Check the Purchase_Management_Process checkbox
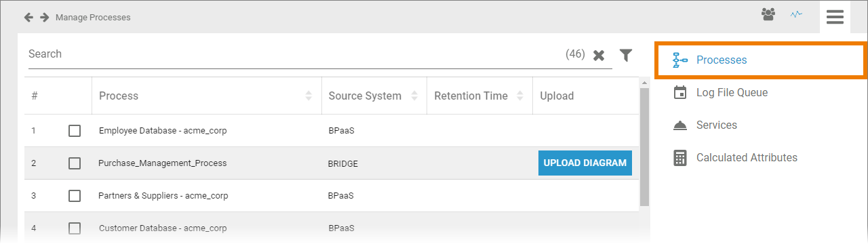The image size is (868, 244). coord(75,163)
